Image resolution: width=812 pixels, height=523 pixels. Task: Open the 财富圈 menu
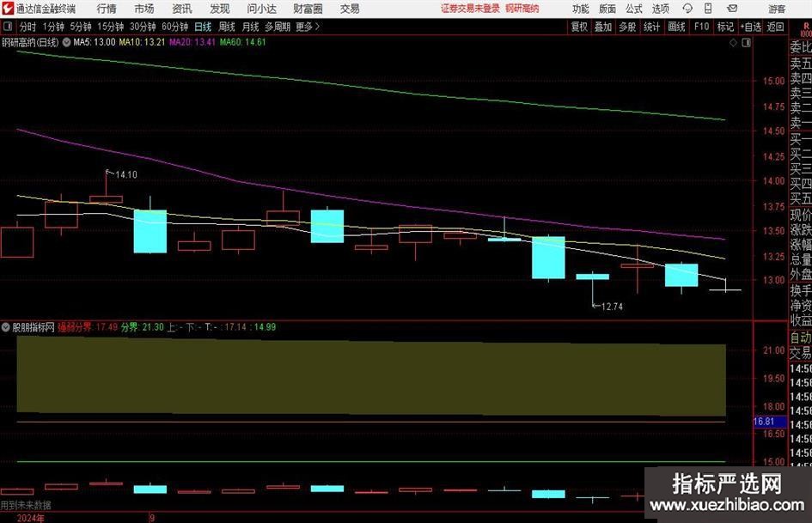tap(308, 9)
